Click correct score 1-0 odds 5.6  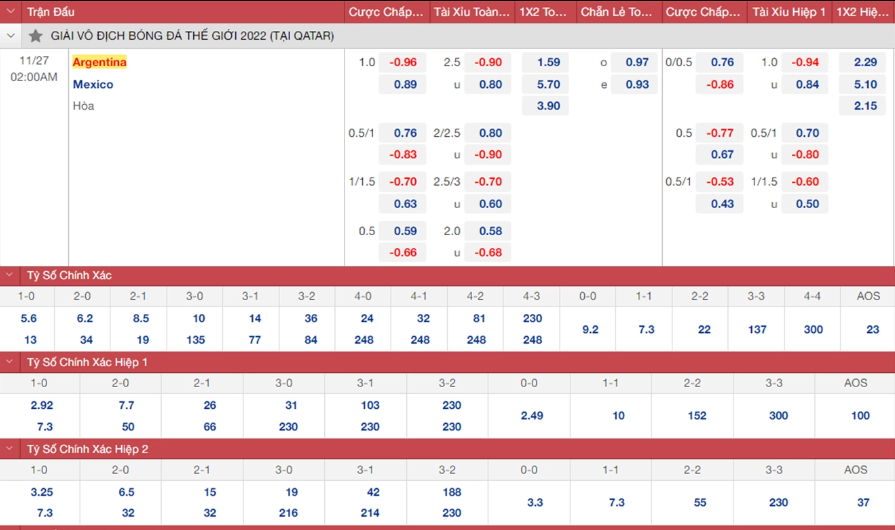point(29,318)
